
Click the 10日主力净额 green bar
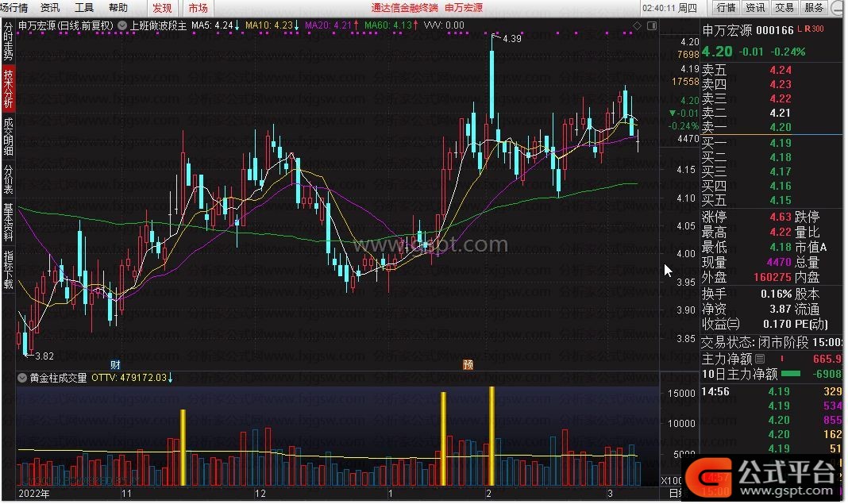pyautogui.click(x=790, y=374)
